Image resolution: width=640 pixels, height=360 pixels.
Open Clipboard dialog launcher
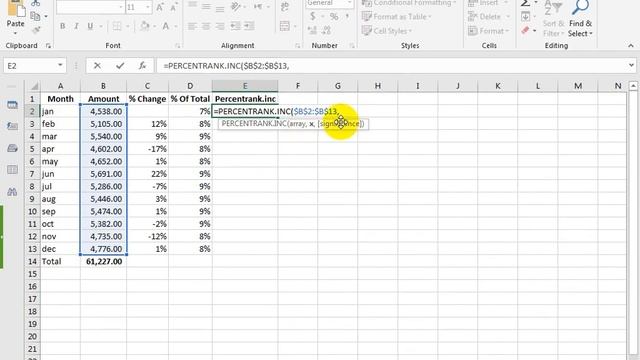pyautogui.click(x=49, y=46)
